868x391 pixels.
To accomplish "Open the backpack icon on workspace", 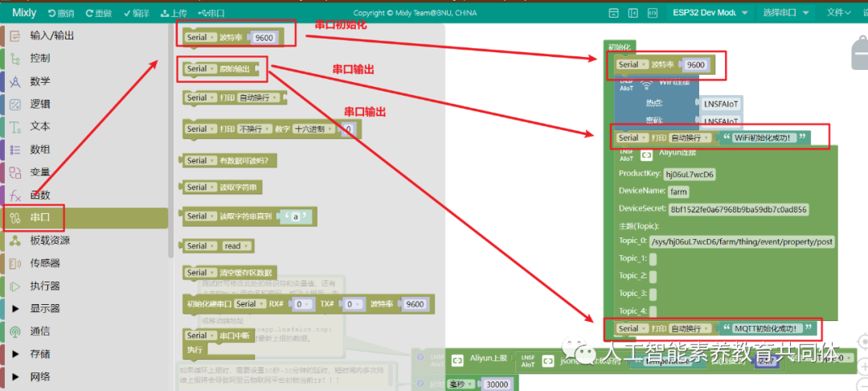I will point(860,52).
